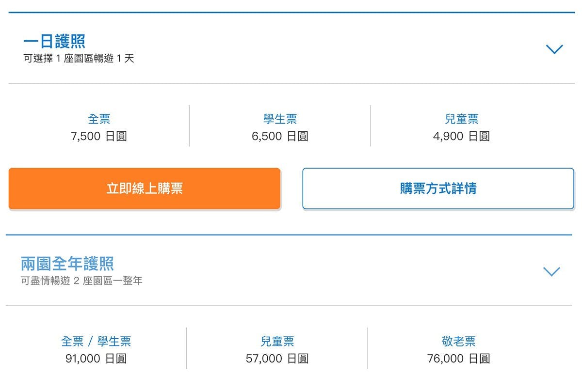Image resolution: width=582 pixels, height=392 pixels.
Task: Collapse the 一日護照 section chevron
Action: (x=554, y=49)
